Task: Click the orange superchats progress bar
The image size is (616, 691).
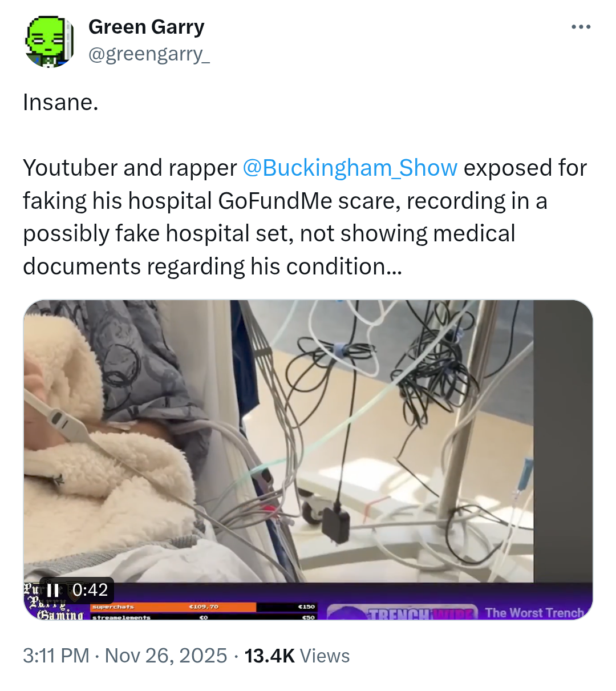Action: [173, 607]
